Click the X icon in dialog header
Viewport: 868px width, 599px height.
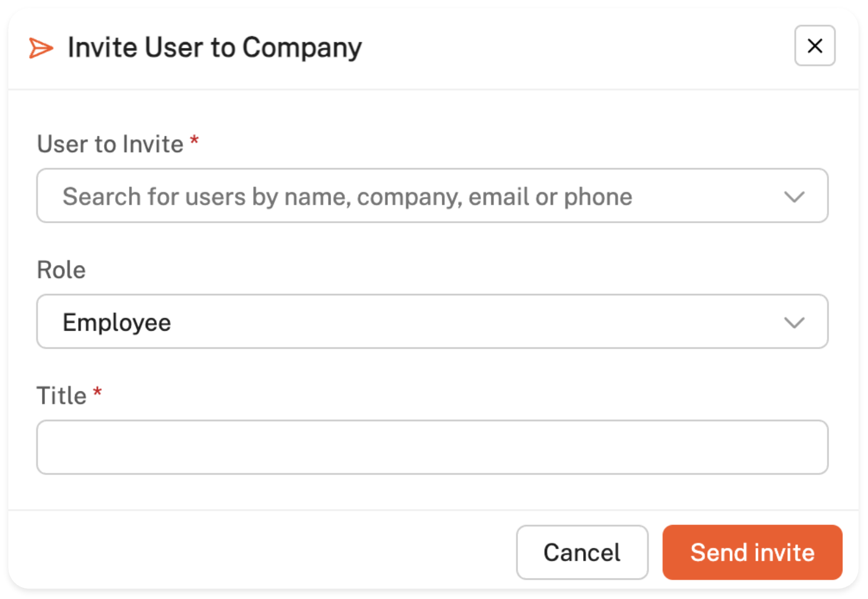(814, 46)
